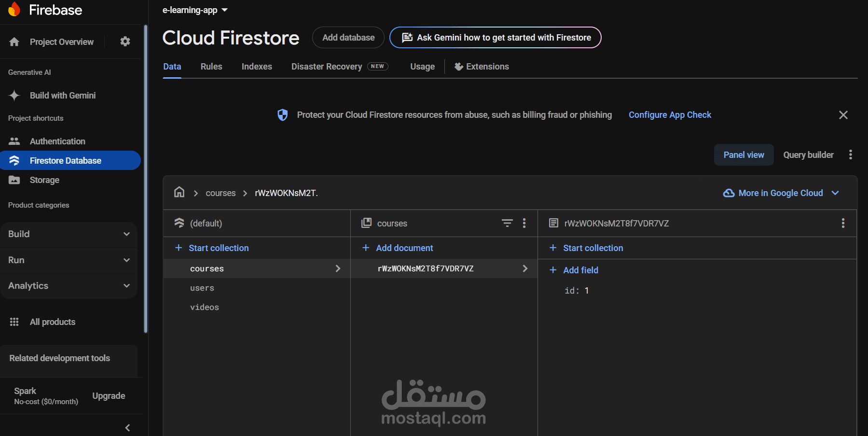Click the Google Cloud icon

[729, 193]
